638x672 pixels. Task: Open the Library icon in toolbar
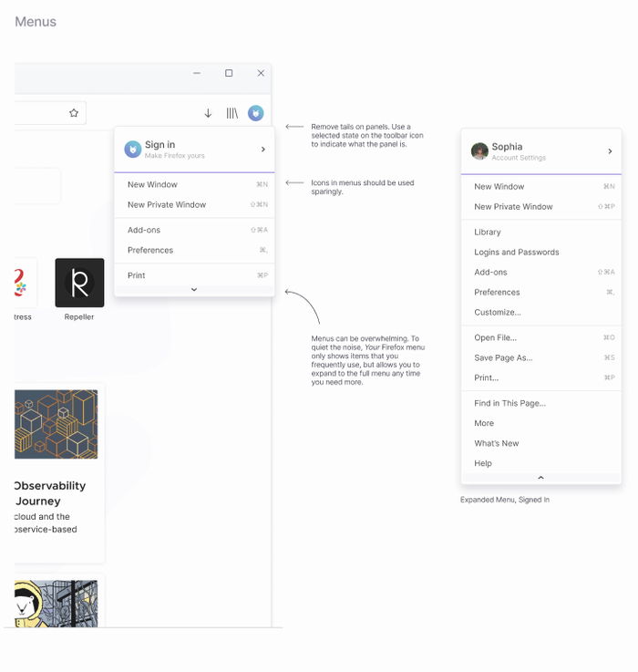pyautogui.click(x=232, y=113)
